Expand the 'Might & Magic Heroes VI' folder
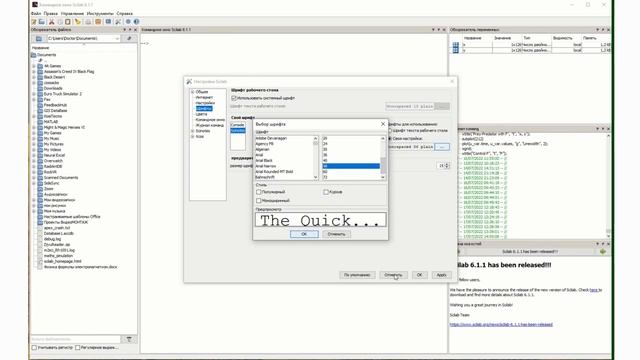The image size is (640, 360). tap(34, 127)
